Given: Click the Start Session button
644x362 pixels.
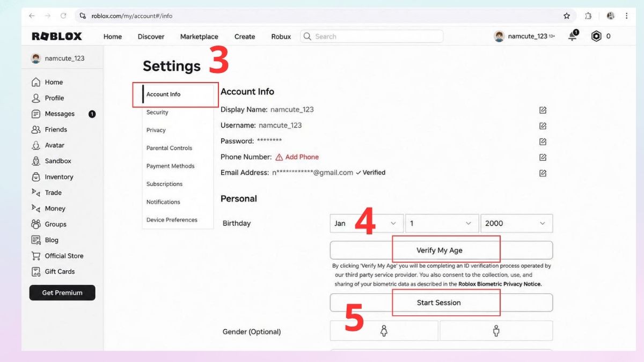Looking at the screenshot, I should click(x=441, y=302).
